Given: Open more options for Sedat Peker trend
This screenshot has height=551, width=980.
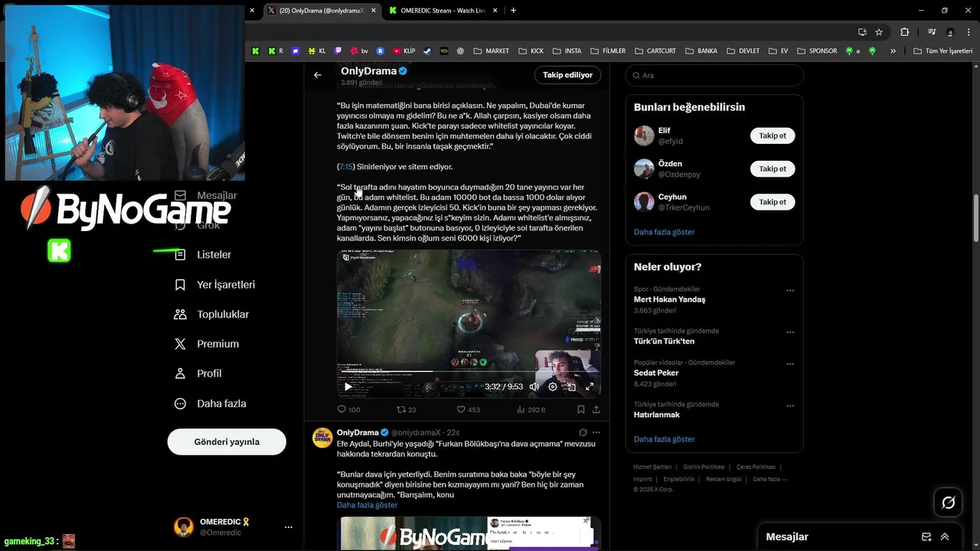Looking at the screenshot, I should (x=790, y=364).
